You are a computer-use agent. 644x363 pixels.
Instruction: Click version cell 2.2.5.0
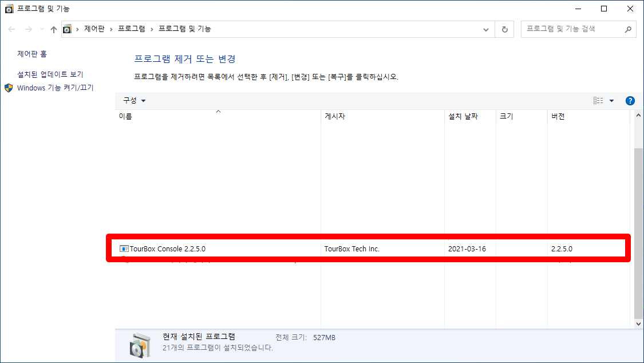562,249
